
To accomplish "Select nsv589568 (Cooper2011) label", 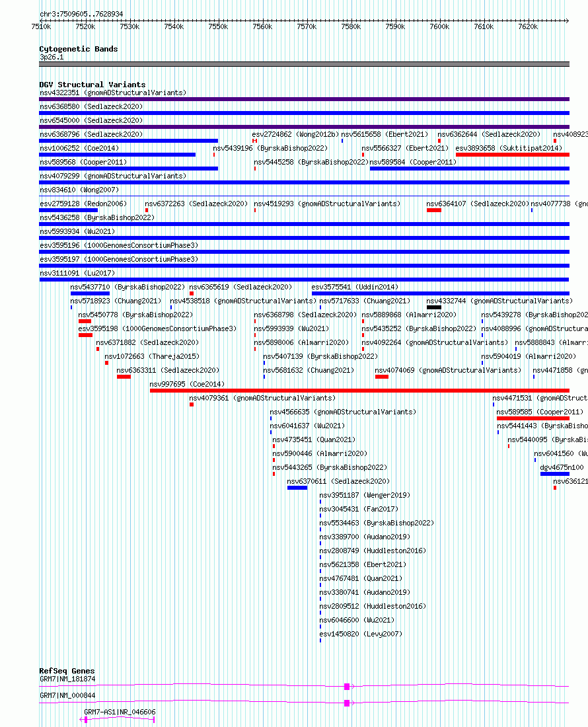I will click(83, 163).
